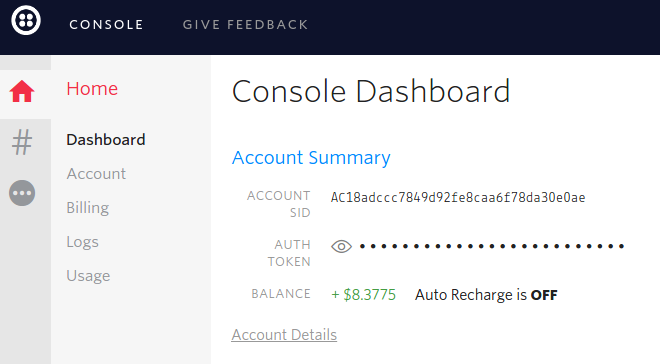660x364 pixels.
Task: Select the Home heading in sidebar
Action: pyautogui.click(x=92, y=89)
